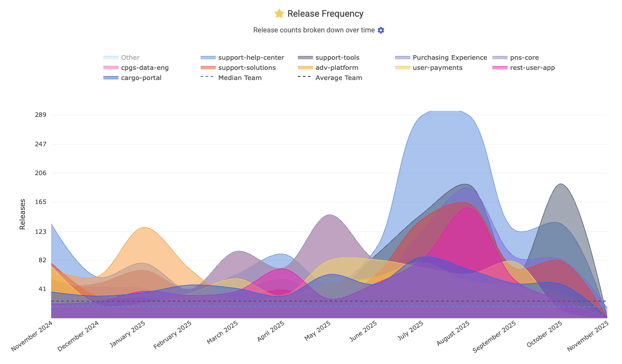The image size is (622, 364).
Task: Toggle the Median Team dashed line
Action: [240, 78]
